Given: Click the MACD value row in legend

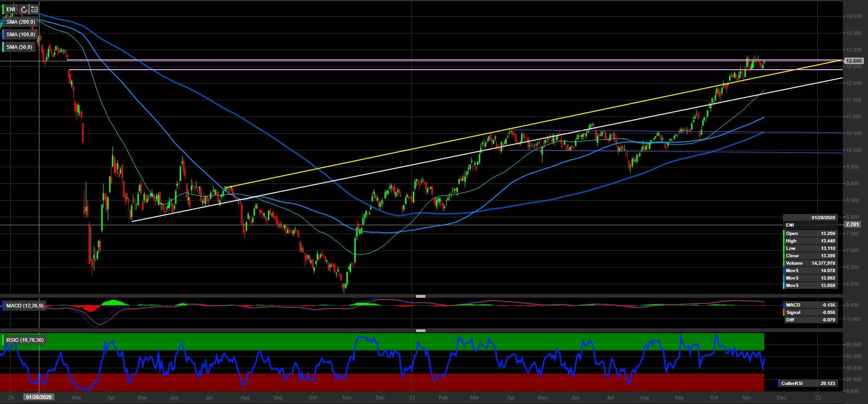Looking at the screenshot, I should coord(810,305).
